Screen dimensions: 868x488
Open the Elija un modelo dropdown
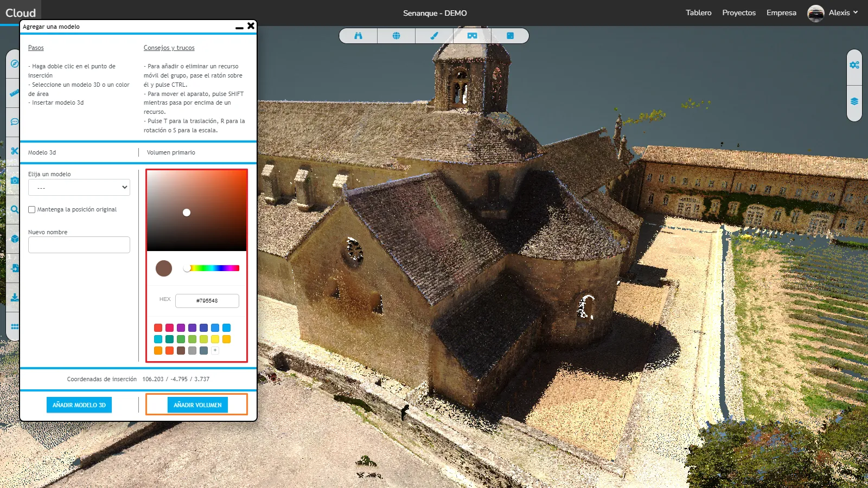click(x=79, y=187)
